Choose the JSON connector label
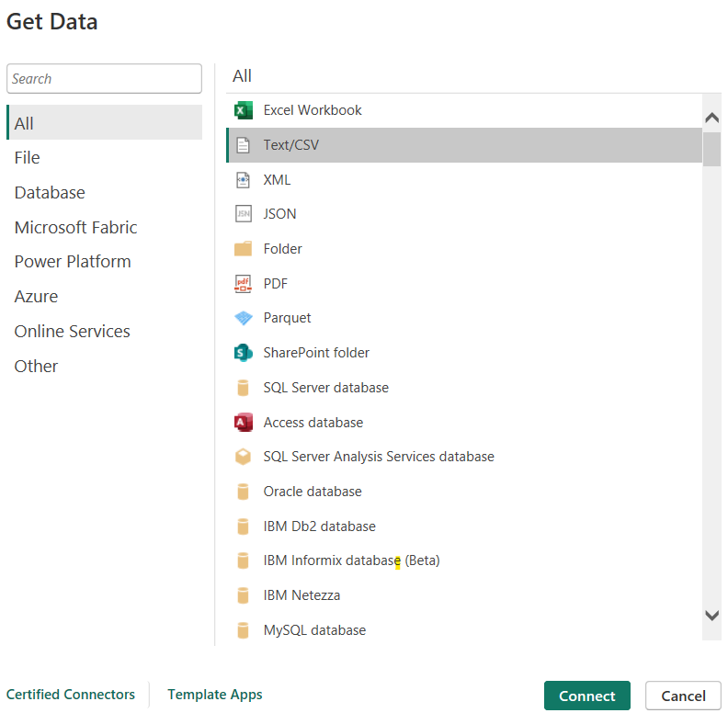 pos(280,214)
